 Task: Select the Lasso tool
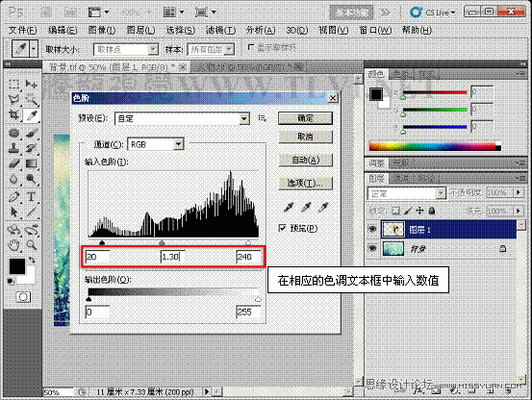(x=13, y=99)
